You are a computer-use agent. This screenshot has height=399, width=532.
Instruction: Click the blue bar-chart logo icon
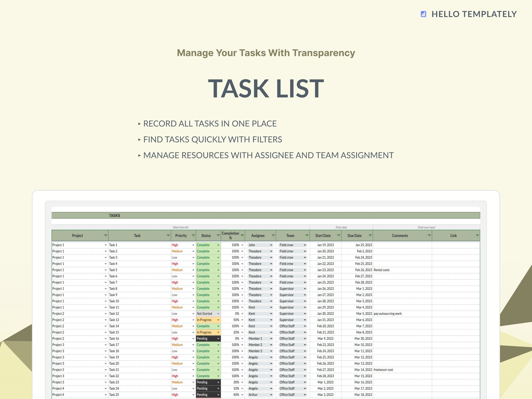(x=423, y=14)
